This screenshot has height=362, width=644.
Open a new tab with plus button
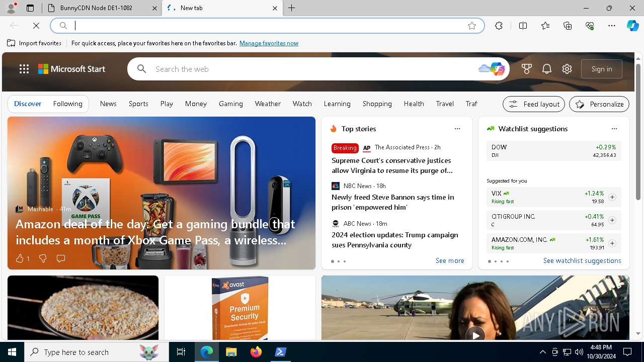pyautogui.click(x=292, y=8)
